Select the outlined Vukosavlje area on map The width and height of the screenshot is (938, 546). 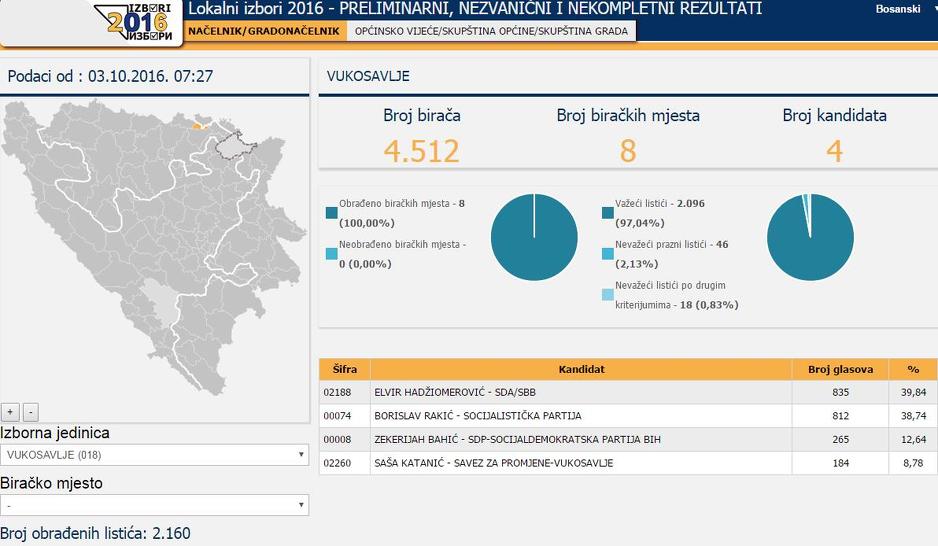click(x=236, y=146)
